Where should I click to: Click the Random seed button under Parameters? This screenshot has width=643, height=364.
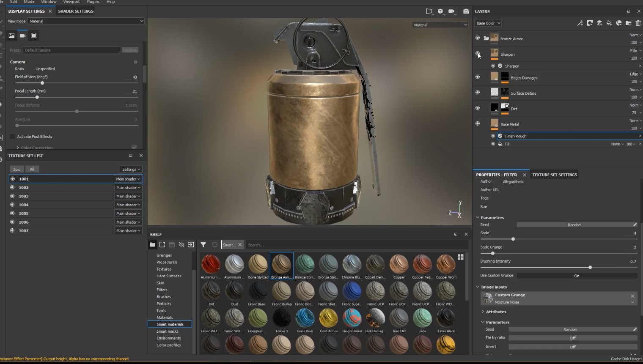(x=574, y=225)
